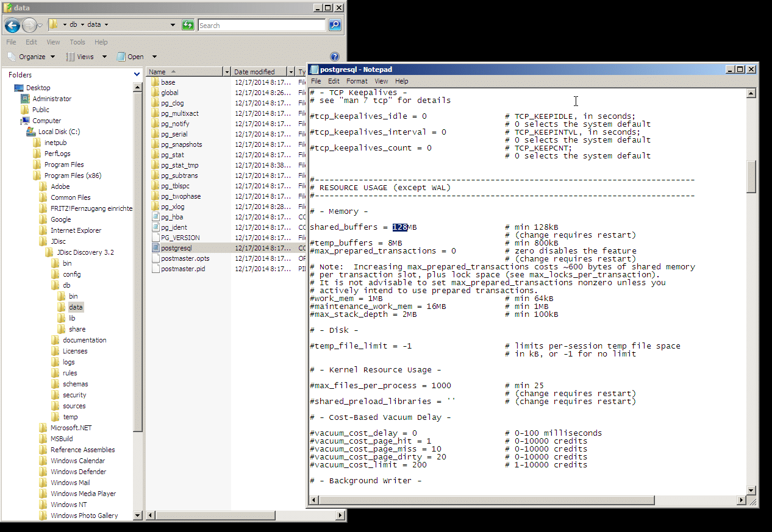Open the Format menu in Notepad
Image resolution: width=772 pixels, height=532 pixels.
point(357,80)
